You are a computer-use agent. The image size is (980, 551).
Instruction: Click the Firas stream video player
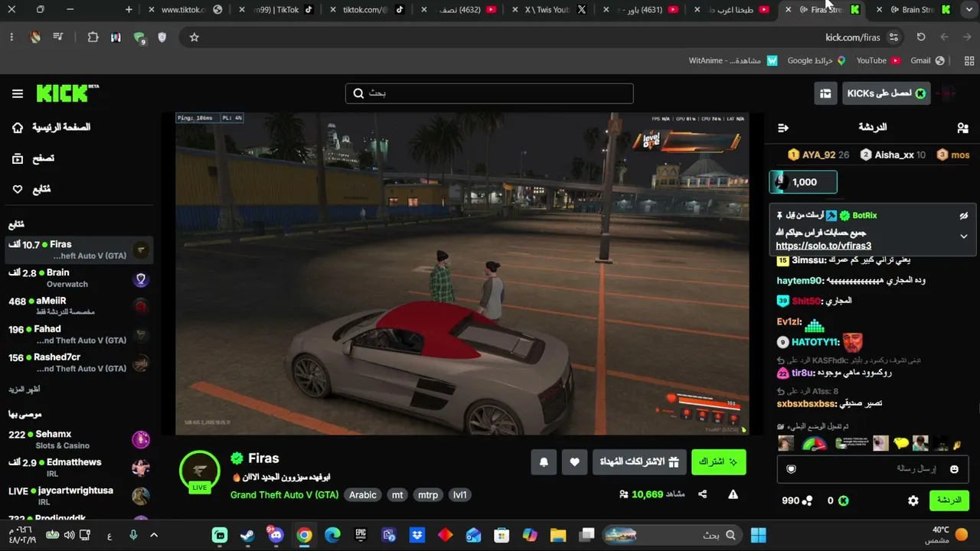coord(462,274)
